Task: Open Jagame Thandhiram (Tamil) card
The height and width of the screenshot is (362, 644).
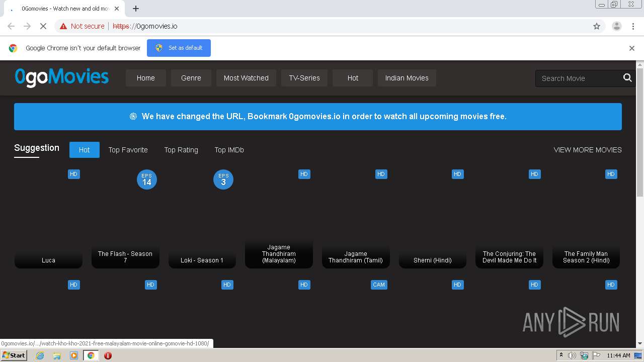Action: [x=356, y=219]
